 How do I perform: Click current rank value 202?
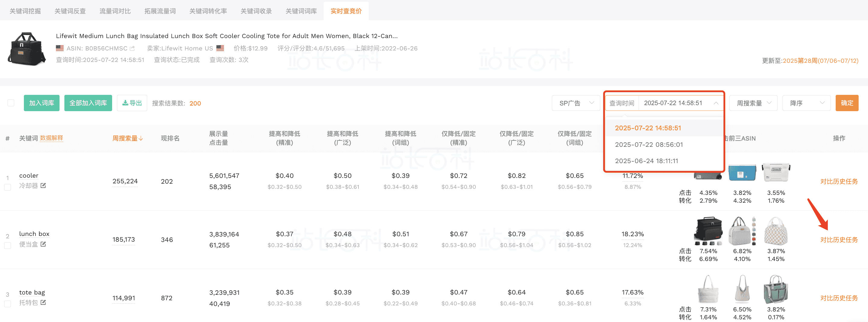click(167, 182)
